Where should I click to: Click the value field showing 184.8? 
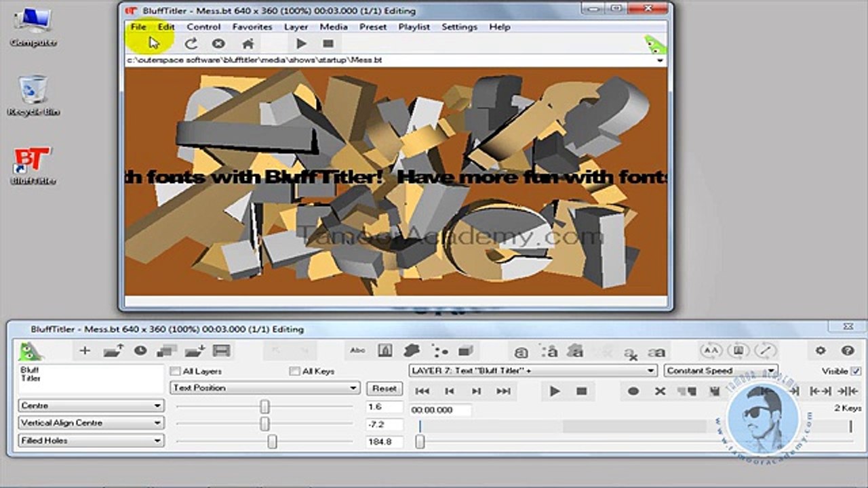[384, 442]
